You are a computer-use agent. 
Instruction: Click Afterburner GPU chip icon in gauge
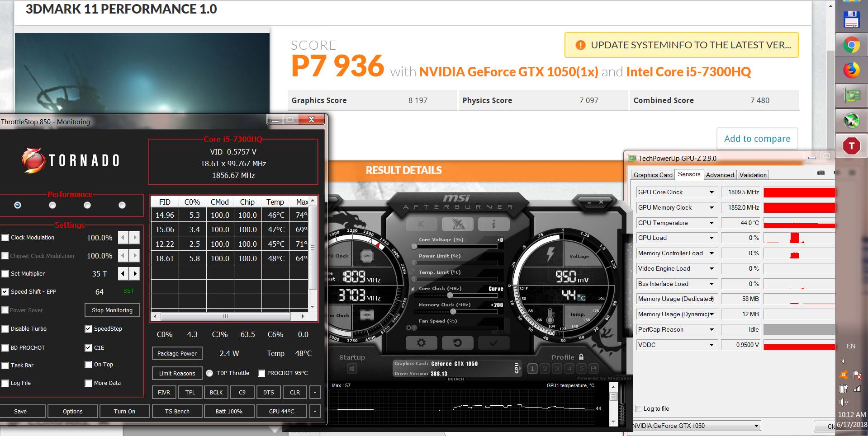point(367,256)
